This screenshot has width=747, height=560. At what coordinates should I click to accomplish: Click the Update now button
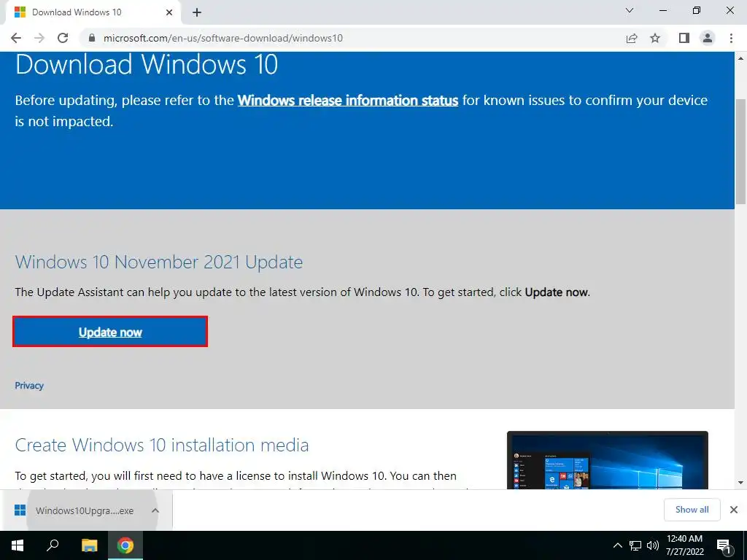point(110,332)
